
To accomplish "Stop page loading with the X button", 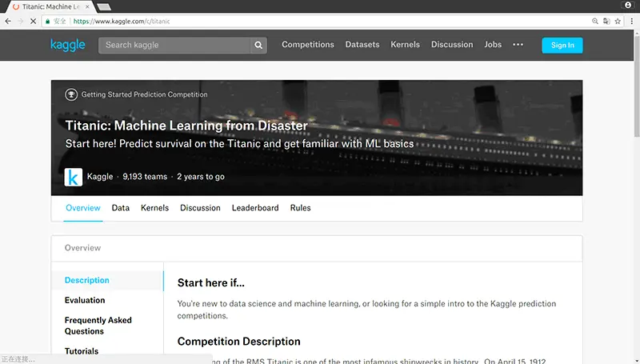I will 33,22.
